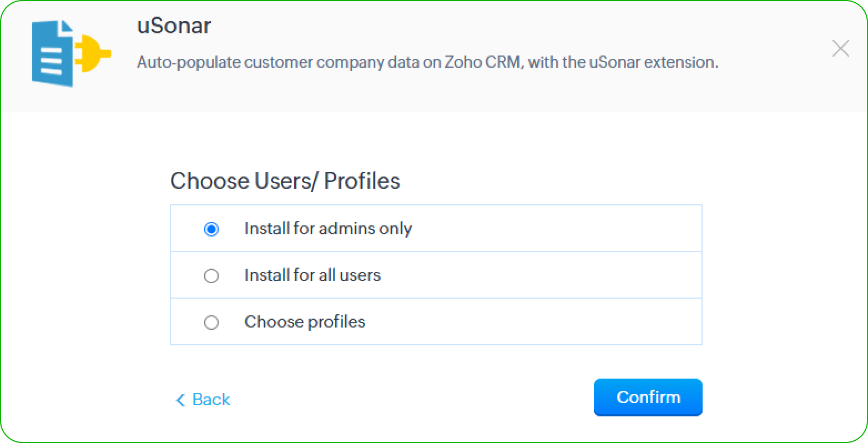Click the yellow plug in the logo
The height and width of the screenshot is (443, 868).
tap(92, 53)
